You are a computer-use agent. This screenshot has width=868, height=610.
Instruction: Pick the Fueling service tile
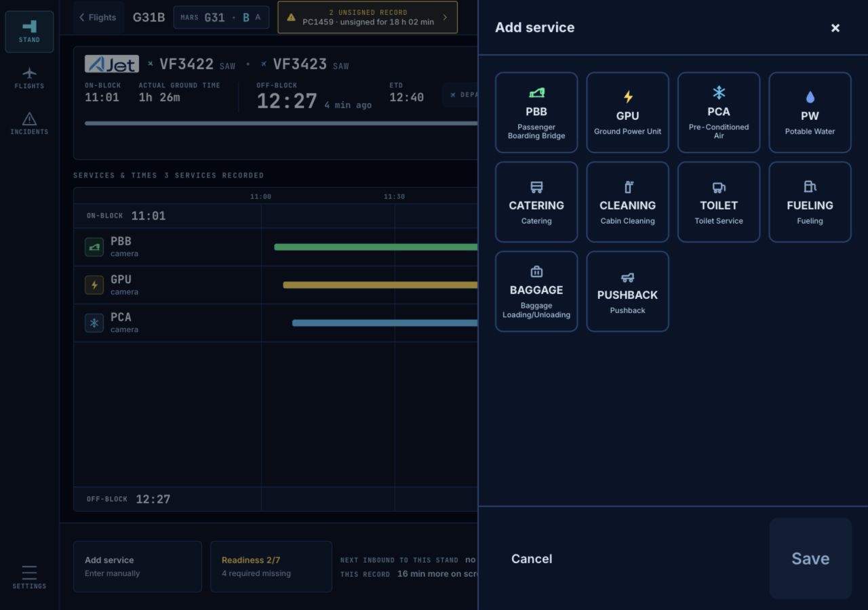click(x=810, y=202)
